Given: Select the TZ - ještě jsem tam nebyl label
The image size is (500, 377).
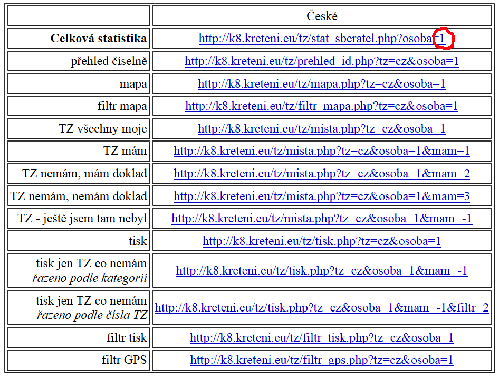Looking at the screenshot, I should (82, 218).
